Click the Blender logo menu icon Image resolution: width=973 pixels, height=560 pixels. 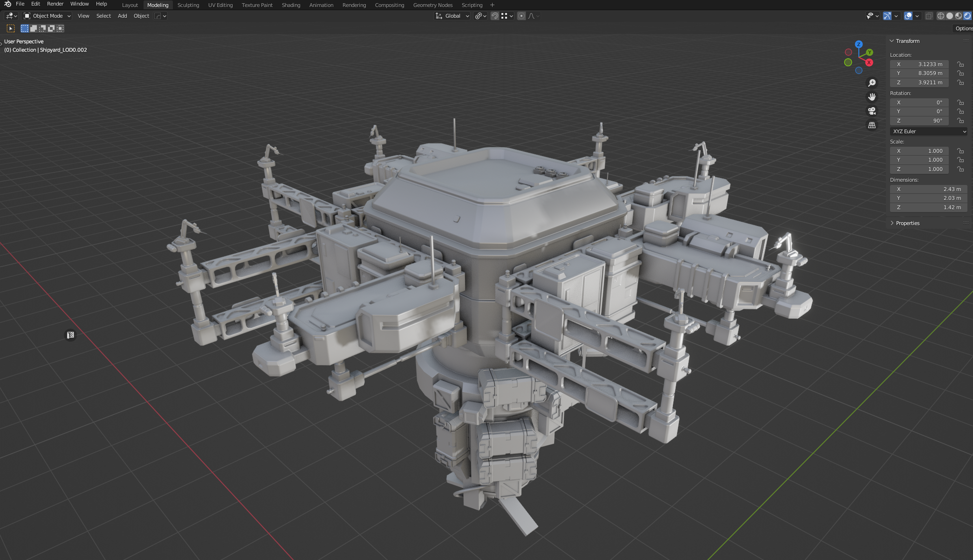click(x=7, y=4)
